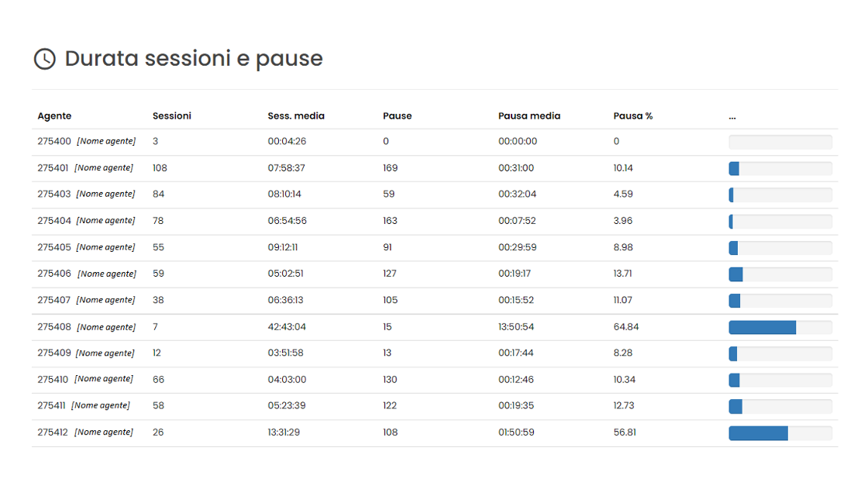This screenshot has width=868, height=496.
Task: Select agent 275400 row
Action: tap(54, 142)
